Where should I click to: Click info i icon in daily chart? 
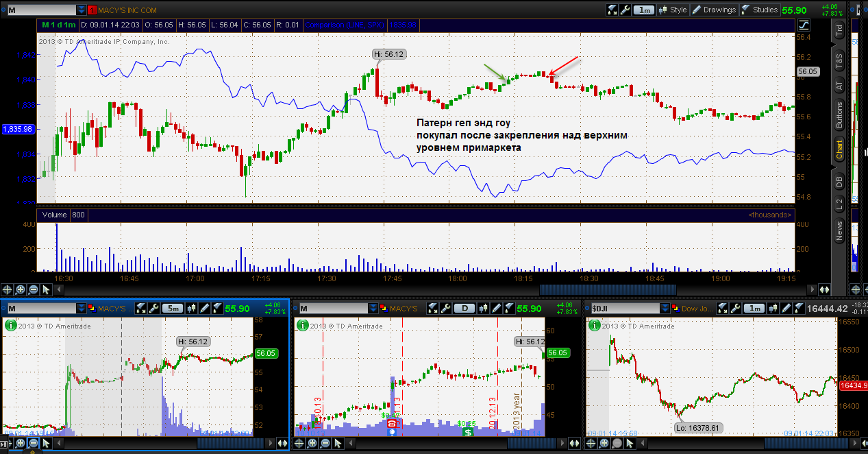pyautogui.click(x=301, y=326)
